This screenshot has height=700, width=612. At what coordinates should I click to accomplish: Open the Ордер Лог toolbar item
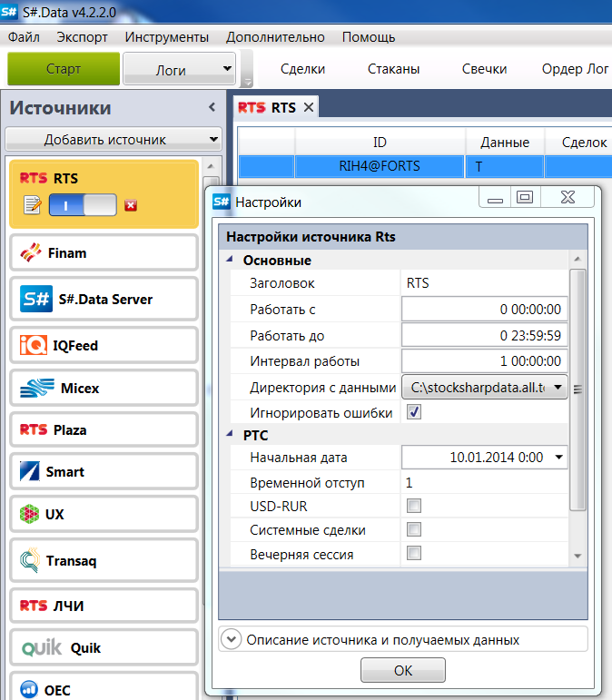[575, 69]
